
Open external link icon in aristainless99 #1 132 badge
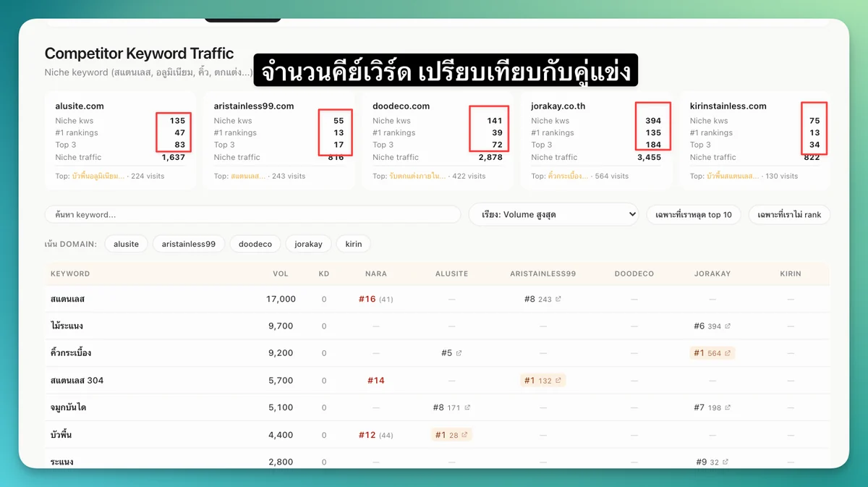point(558,381)
